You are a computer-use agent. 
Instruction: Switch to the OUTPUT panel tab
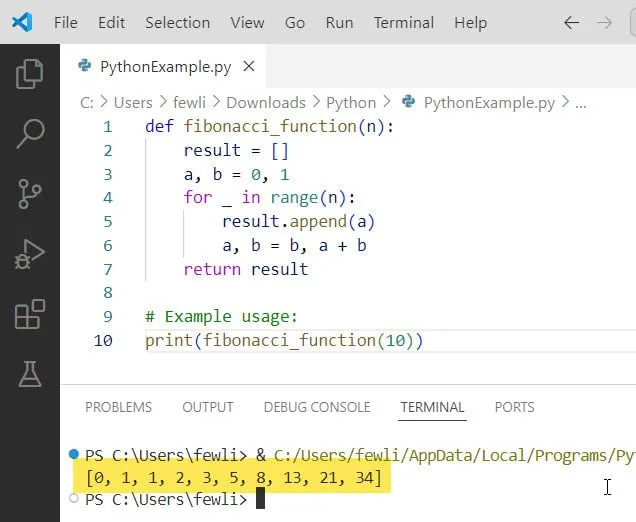pyautogui.click(x=208, y=407)
